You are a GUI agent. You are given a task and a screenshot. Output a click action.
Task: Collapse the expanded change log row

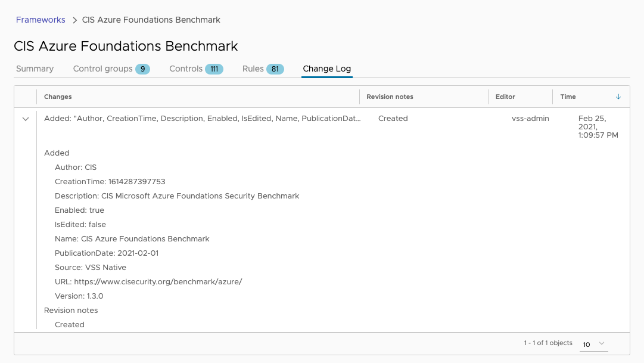[26, 119]
